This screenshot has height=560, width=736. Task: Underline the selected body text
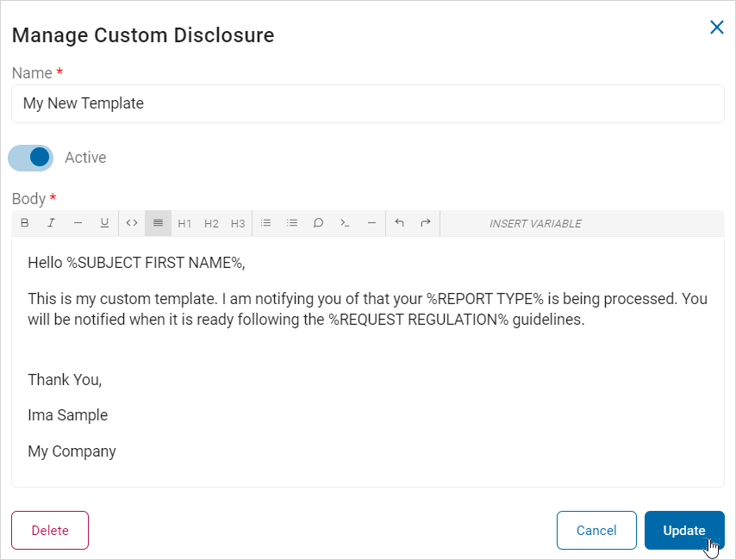pos(104,223)
